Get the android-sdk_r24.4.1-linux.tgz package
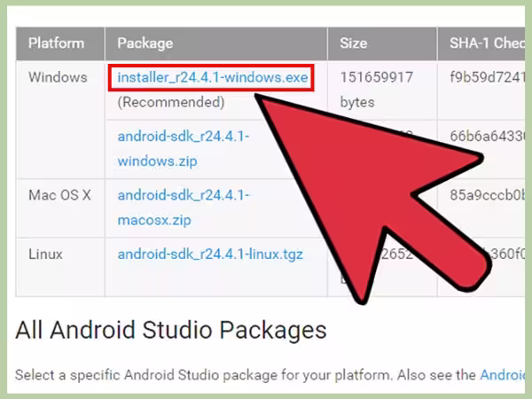Screen dimensions: 532x399 click(210, 254)
